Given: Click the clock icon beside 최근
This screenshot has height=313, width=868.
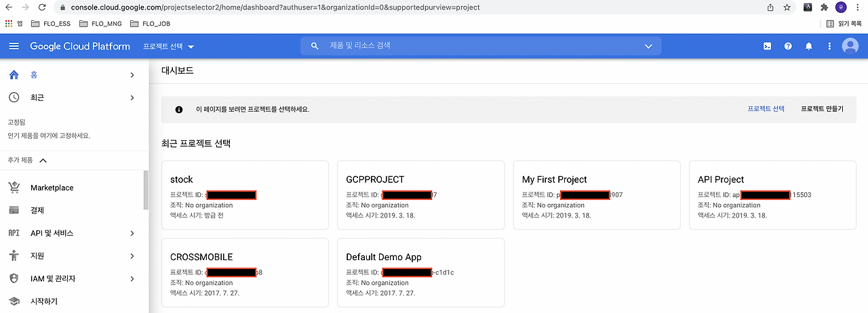Looking at the screenshot, I should tap(14, 98).
